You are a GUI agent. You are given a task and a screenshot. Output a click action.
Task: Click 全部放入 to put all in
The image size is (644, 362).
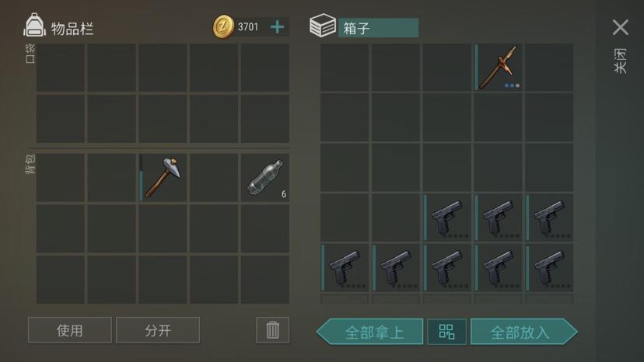click(x=523, y=332)
